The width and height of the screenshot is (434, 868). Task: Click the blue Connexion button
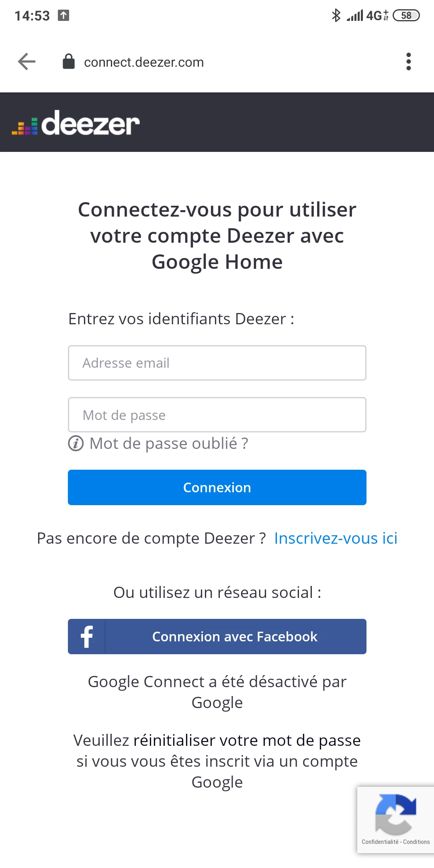[x=217, y=487]
